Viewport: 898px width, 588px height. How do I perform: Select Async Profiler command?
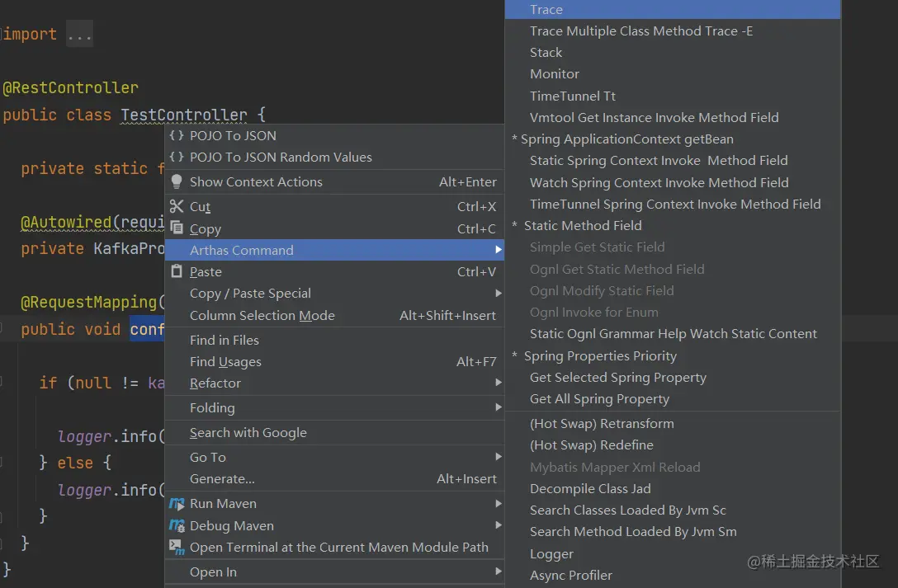673,576
